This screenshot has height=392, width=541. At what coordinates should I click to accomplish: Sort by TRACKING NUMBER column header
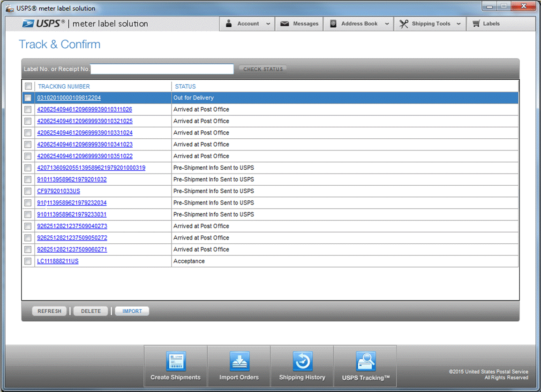tap(64, 87)
